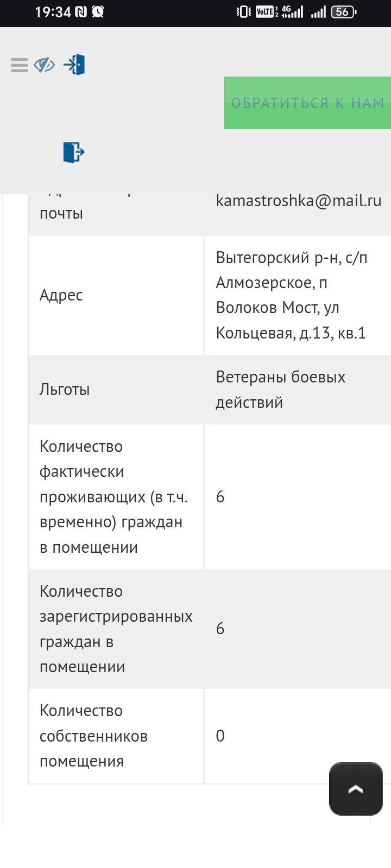Image resolution: width=391 pixels, height=868 pixels.
Task: Toggle the visually impaired eye icon
Action: [44, 65]
